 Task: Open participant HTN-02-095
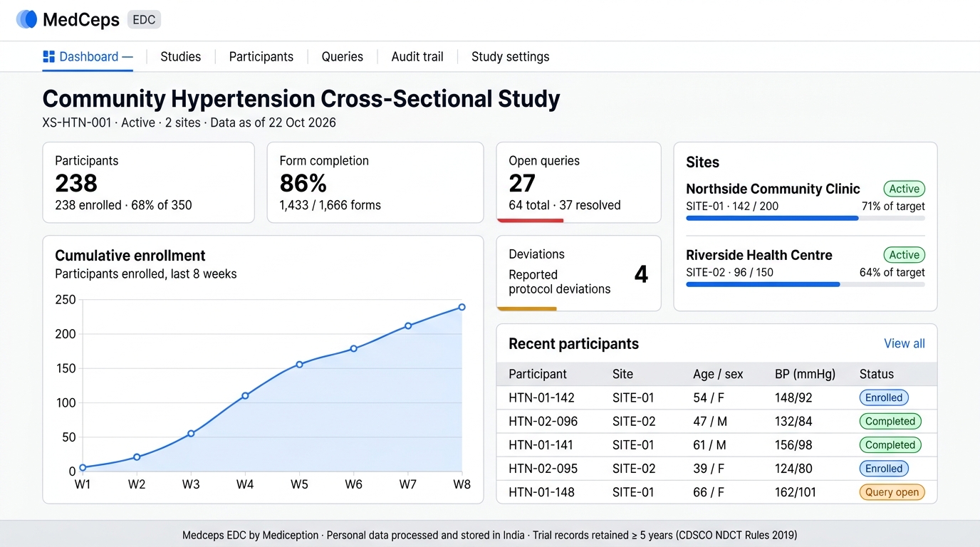[x=543, y=468]
